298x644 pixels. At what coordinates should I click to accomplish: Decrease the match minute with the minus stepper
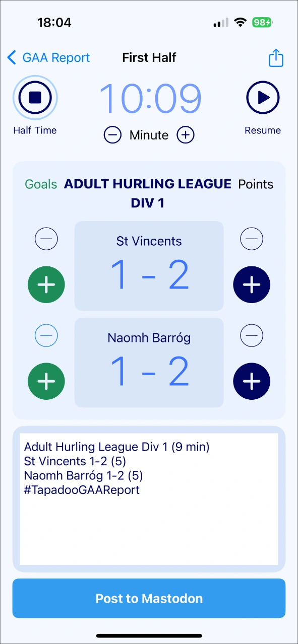112,134
